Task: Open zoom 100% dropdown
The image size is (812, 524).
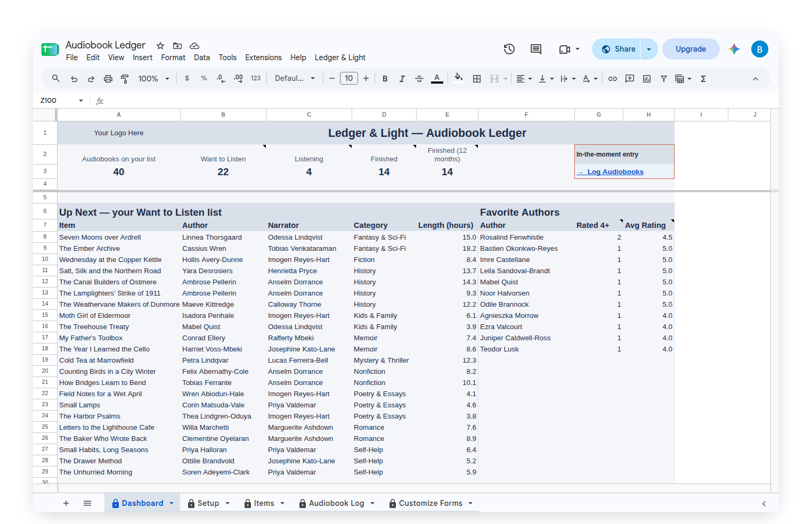Action: click(153, 79)
